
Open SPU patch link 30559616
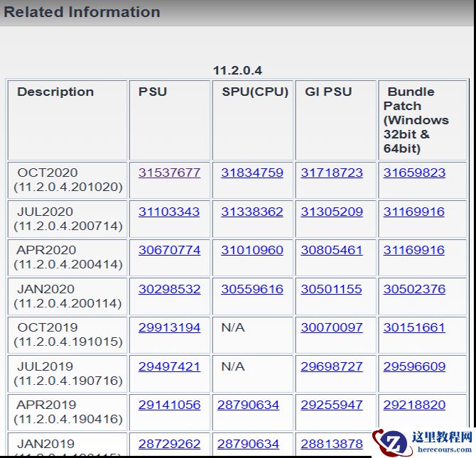point(251,289)
